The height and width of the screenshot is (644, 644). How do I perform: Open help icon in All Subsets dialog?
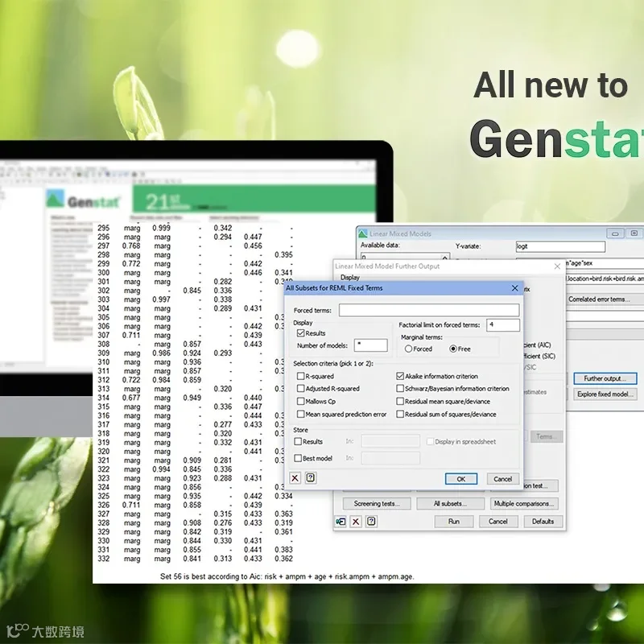[x=311, y=477]
